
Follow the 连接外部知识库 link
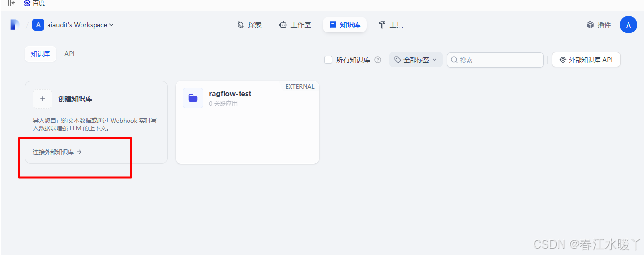point(57,152)
